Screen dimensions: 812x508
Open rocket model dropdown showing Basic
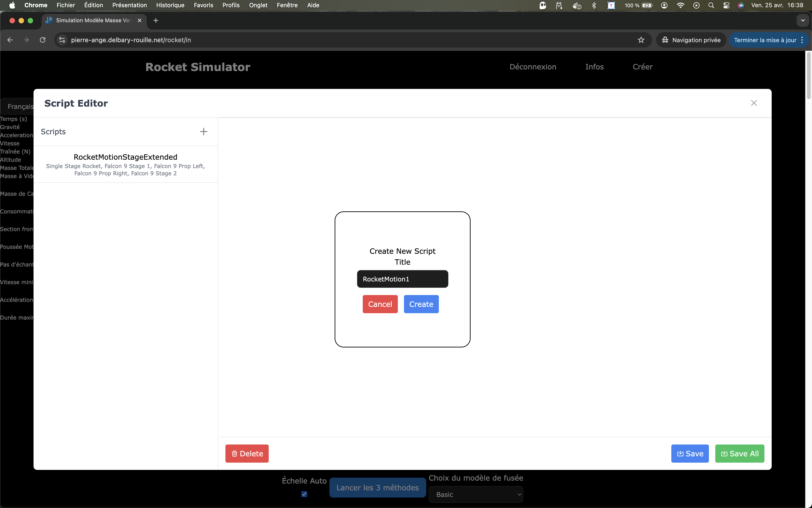[x=476, y=494]
